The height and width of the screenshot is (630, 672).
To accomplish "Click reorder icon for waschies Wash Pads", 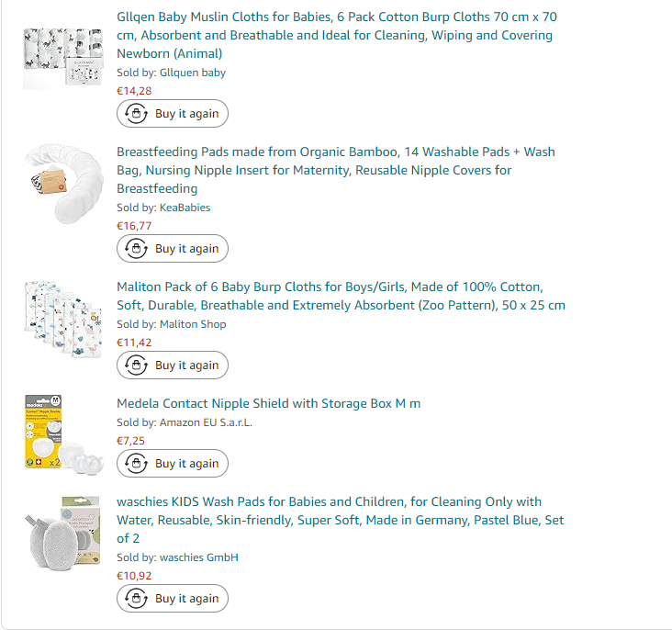I will (136, 599).
